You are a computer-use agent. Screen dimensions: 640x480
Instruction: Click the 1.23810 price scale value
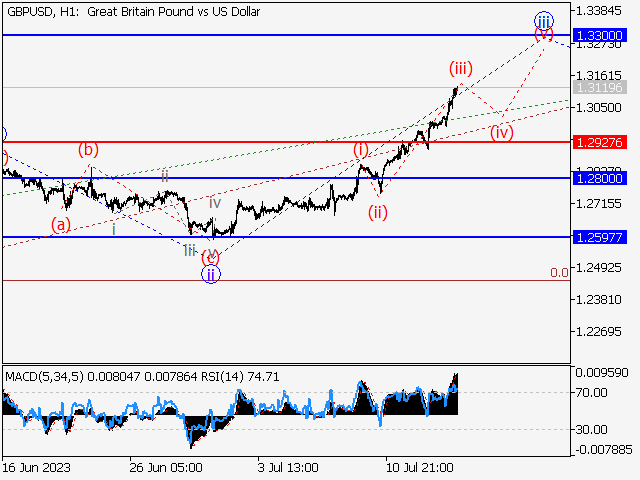(x=598, y=300)
